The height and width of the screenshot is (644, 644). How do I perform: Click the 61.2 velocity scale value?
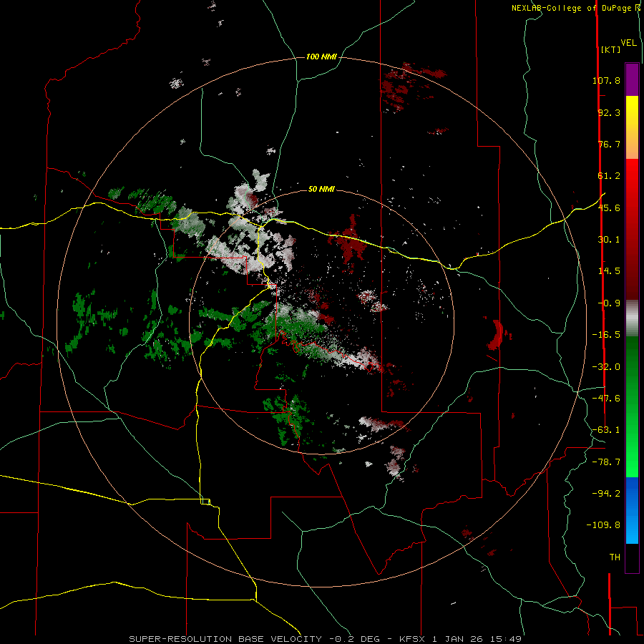tap(609, 176)
